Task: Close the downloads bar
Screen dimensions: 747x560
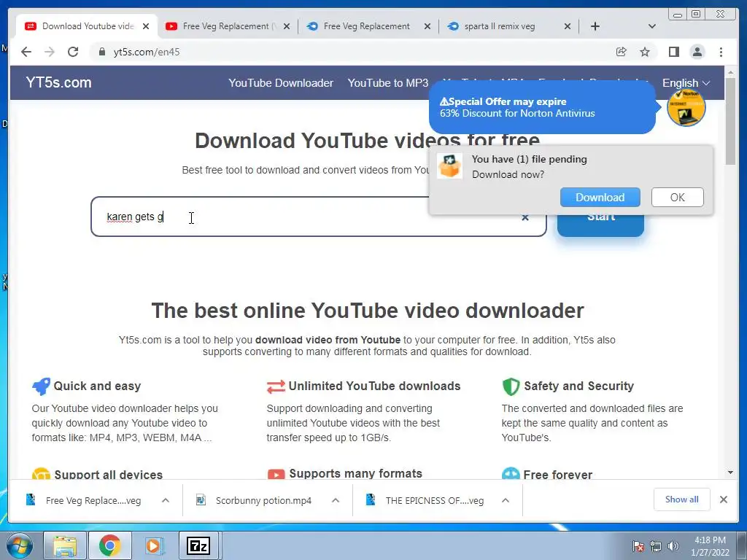Action: (x=723, y=499)
